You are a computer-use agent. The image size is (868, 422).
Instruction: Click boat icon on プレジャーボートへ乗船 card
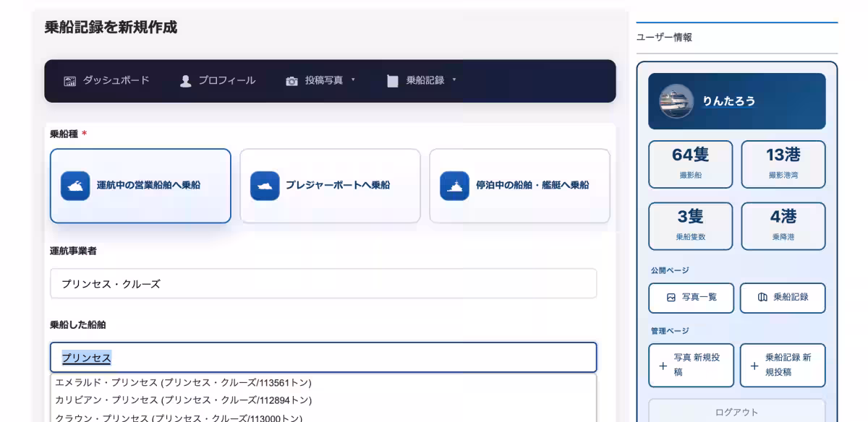pyautogui.click(x=265, y=186)
